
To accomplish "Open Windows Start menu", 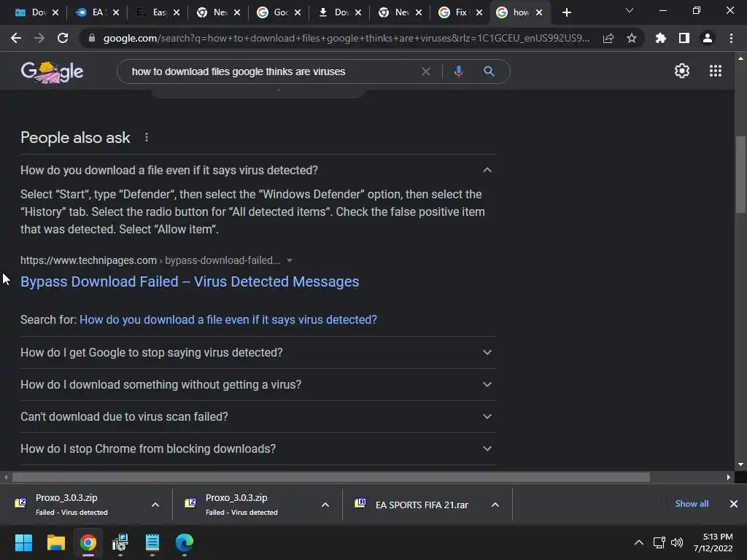I will tap(23, 542).
